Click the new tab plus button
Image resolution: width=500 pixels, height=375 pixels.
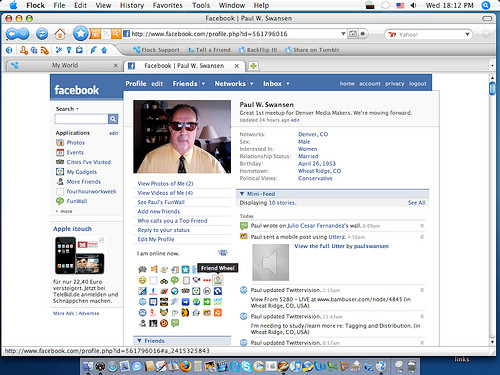(x=253, y=66)
